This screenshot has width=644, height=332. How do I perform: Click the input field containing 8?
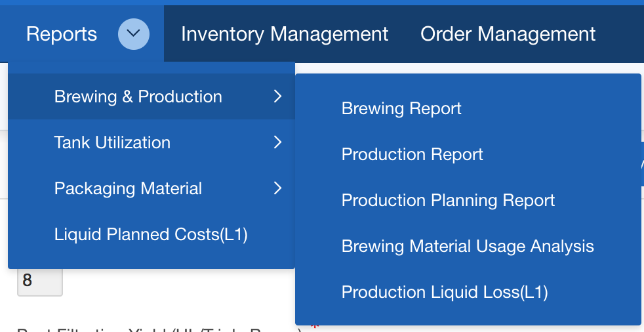coord(39,281)
